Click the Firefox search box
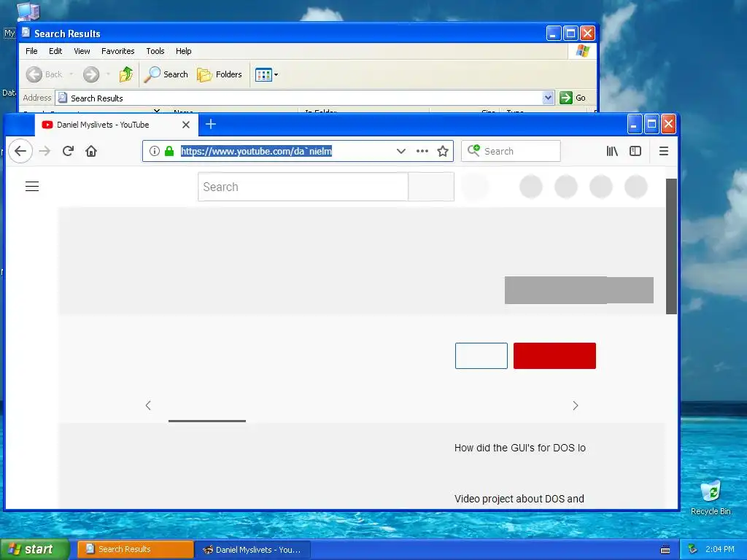This screenshot has width=747, height=560. (511, 152)
